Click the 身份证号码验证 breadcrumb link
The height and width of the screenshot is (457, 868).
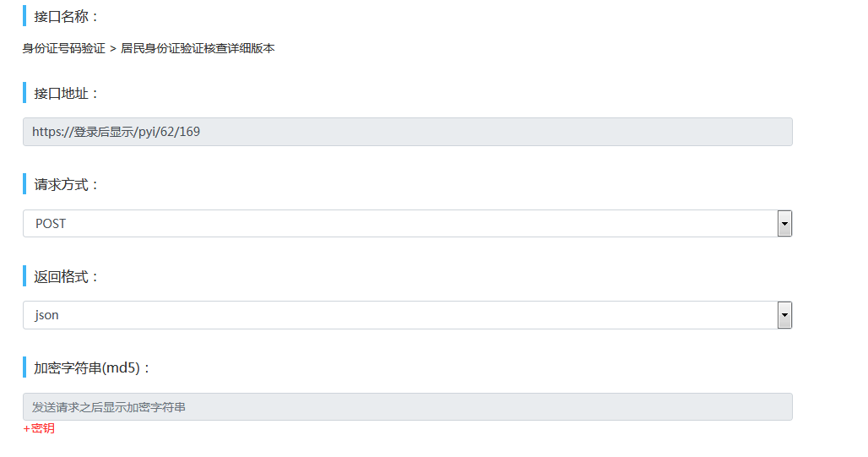click(63, 49)
